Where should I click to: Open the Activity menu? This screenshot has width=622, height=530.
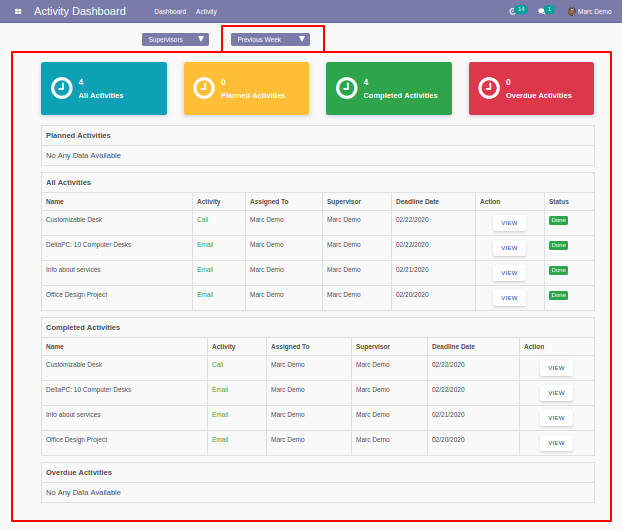pyautogui.click(x=206, y=12)
